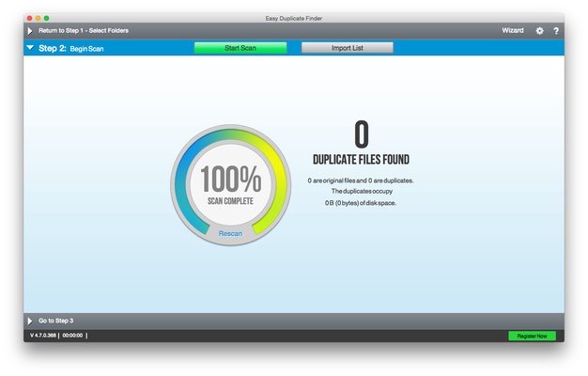Open the Wizard mode

click(512, 31)
